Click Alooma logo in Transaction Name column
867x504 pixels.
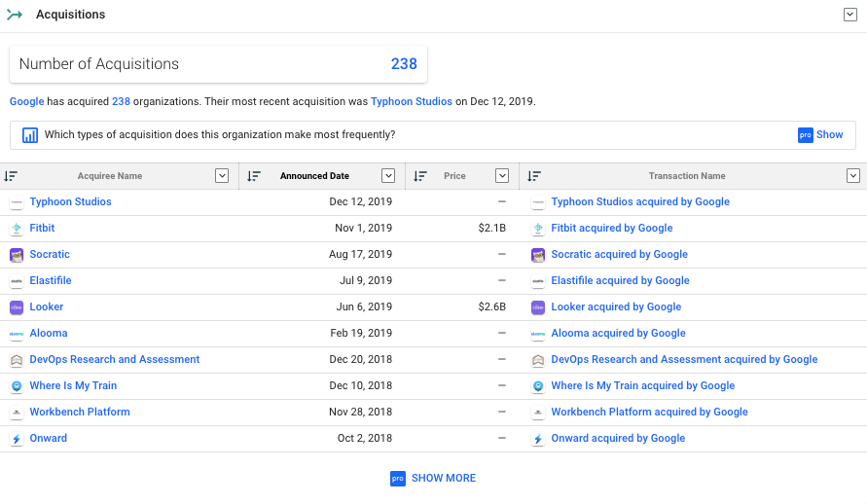click(x=538, y=333)
